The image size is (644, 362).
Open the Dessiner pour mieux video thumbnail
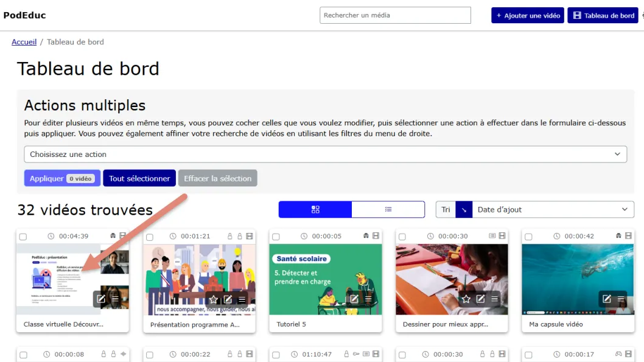pos(452,279)
